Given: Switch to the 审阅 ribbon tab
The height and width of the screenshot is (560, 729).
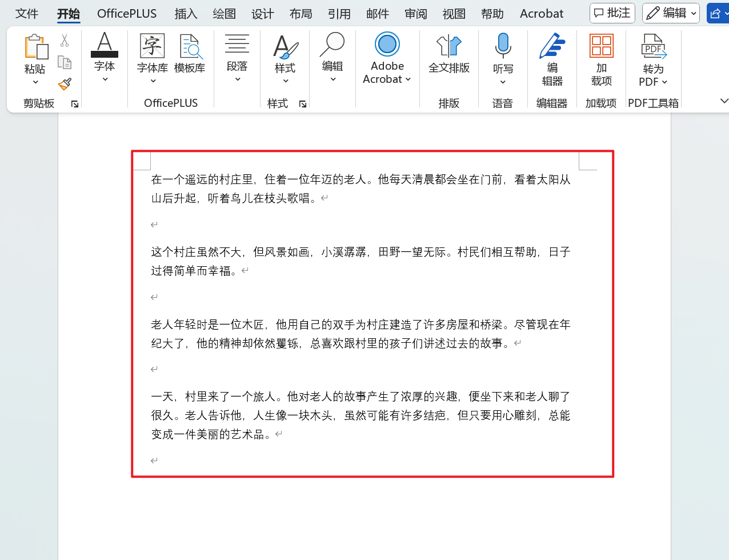Looking at the screenshot, I should click(x=415, y=13).
